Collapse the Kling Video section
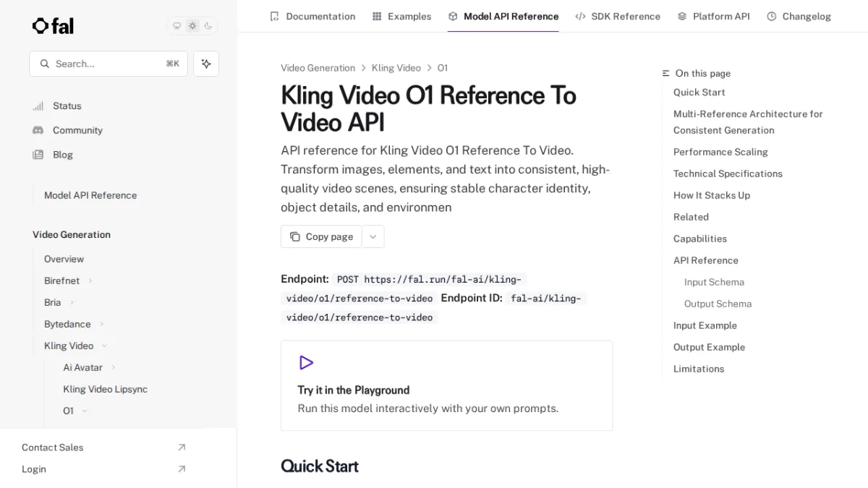 [x=76, y=346]
